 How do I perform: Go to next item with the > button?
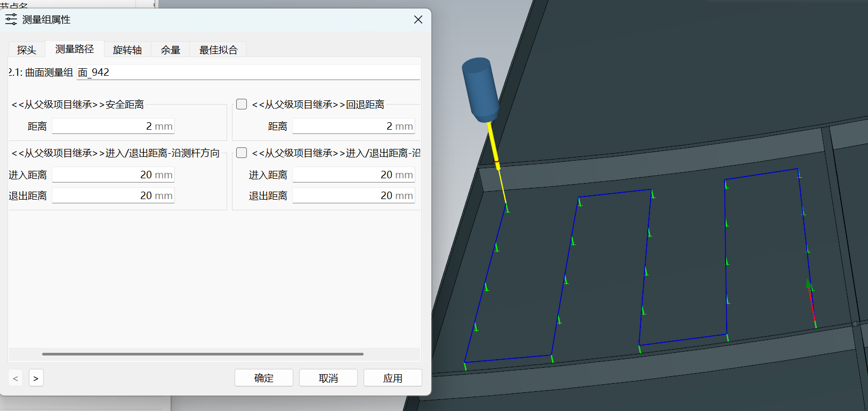coord(36,378)
